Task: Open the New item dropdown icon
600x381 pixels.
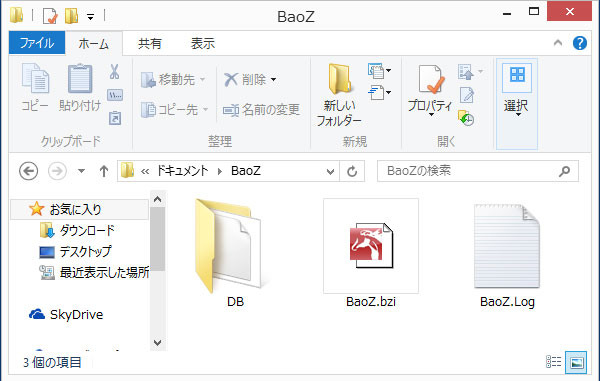Action: [x=379, y=71]
